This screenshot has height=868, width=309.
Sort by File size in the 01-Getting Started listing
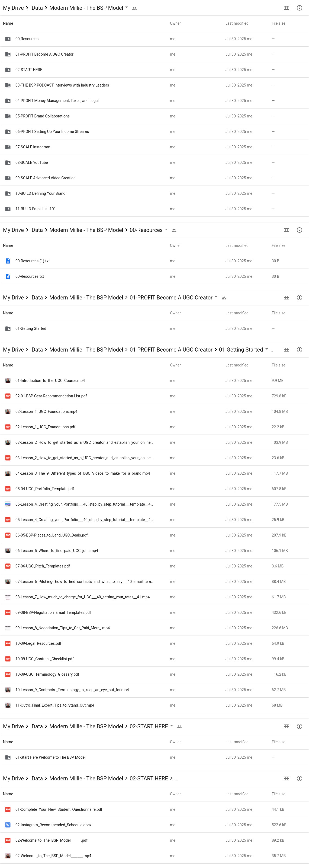click(278, 365)
